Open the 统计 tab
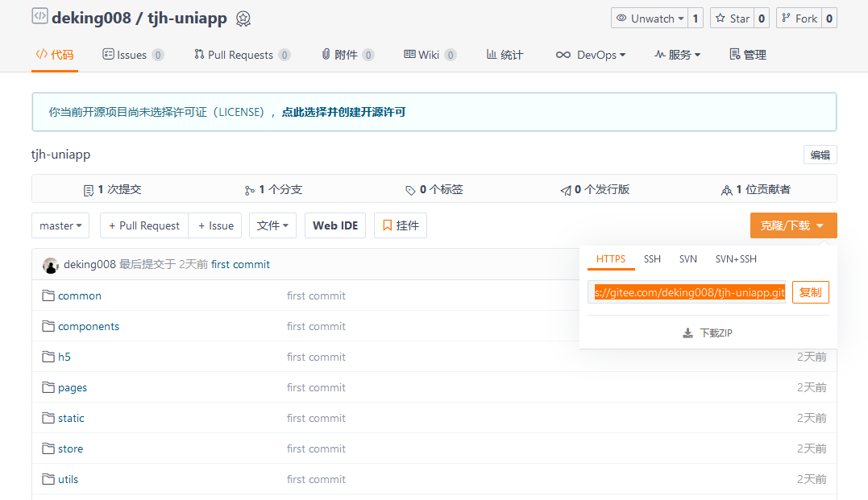 coord(505,55)
